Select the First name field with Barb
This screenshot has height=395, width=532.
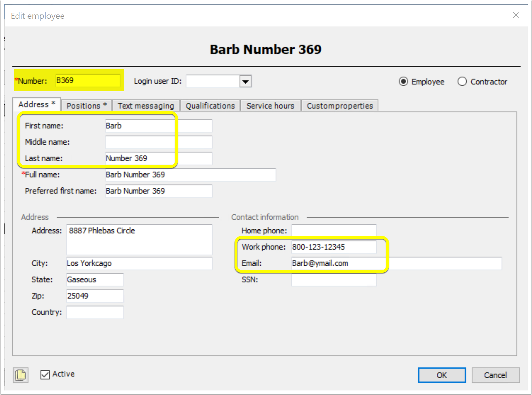[159, 126]
